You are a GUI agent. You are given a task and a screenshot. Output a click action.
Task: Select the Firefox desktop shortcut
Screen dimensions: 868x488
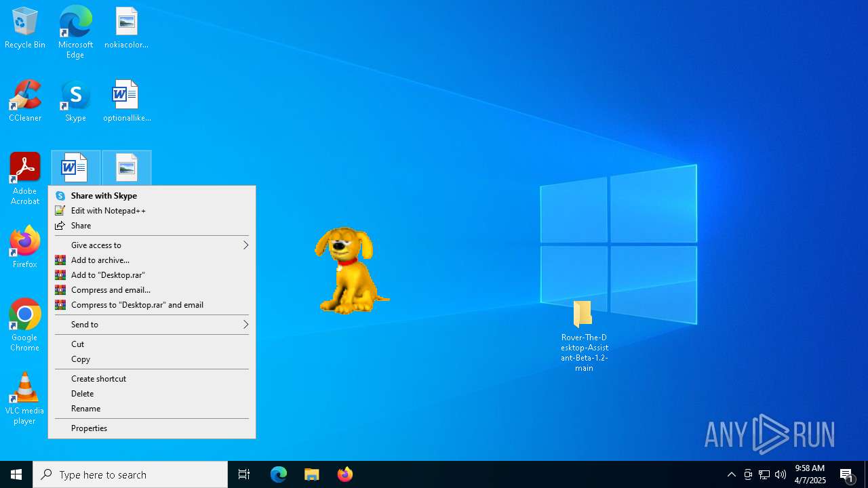(x=25, y=247)
